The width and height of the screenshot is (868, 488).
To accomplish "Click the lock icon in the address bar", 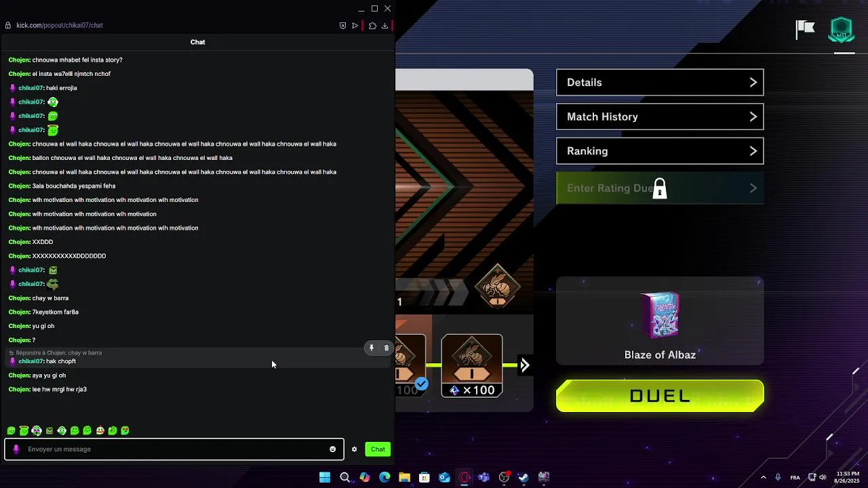I will tap(8, 26).
